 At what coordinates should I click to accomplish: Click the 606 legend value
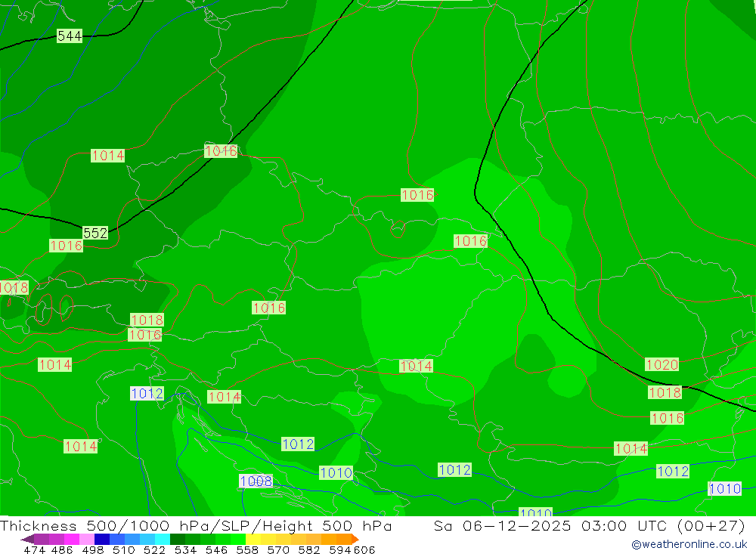pos(364,549)
